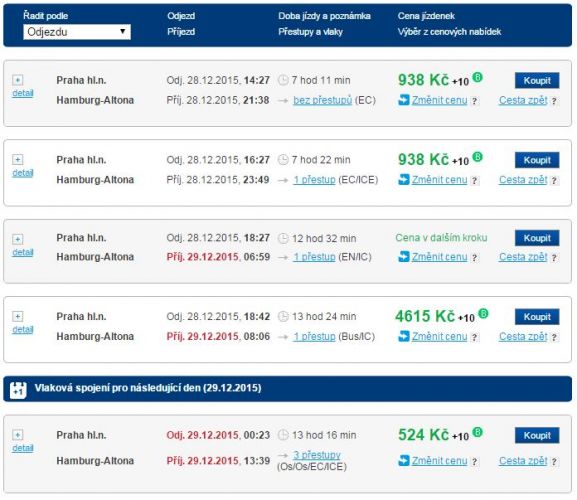Click green bonus points icon beside 4615 Kč
The image size is (577, 500).
(x=483, y=313)
